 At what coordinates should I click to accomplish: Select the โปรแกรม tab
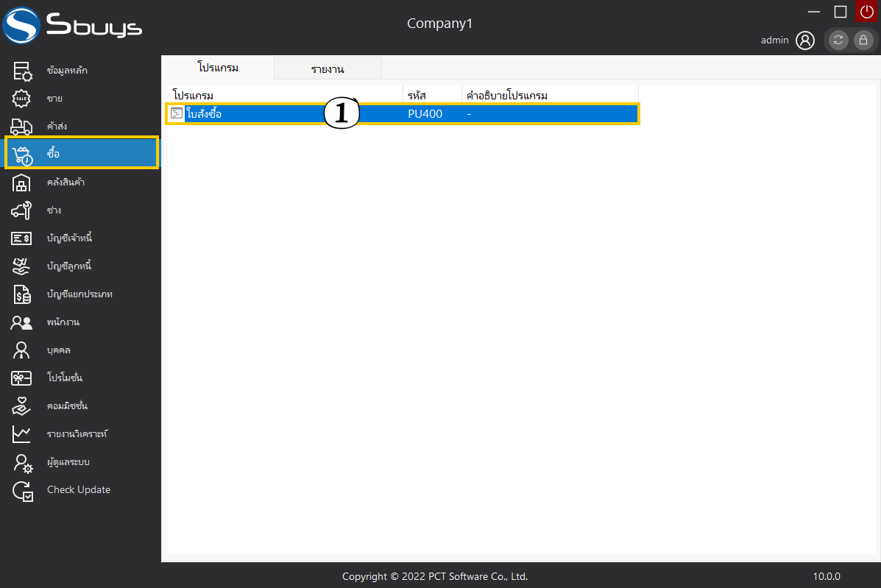tap(218, 68)
